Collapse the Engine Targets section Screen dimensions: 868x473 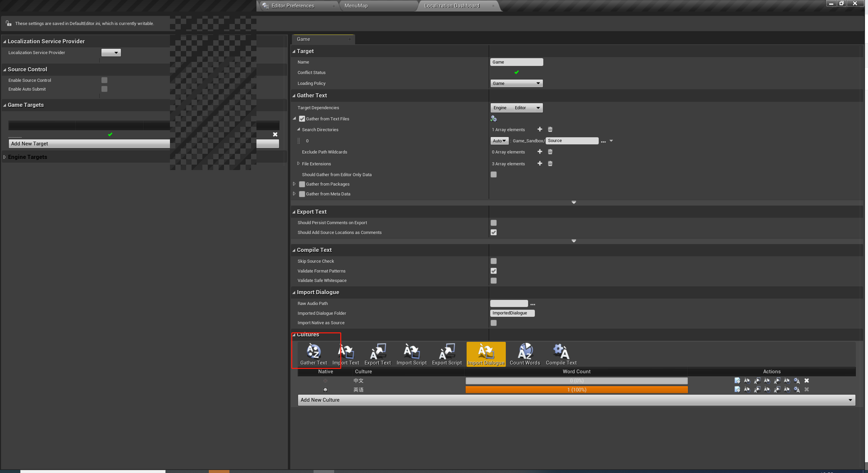4,157
